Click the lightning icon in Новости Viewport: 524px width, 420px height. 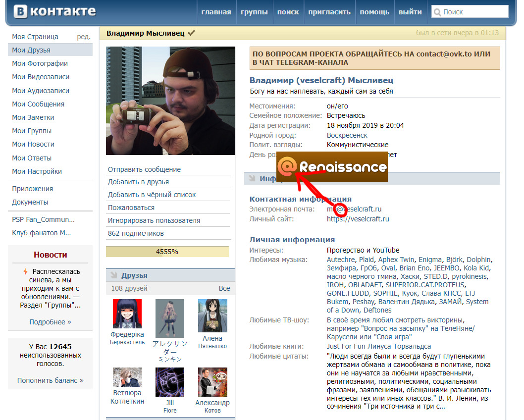pos(25,271)
